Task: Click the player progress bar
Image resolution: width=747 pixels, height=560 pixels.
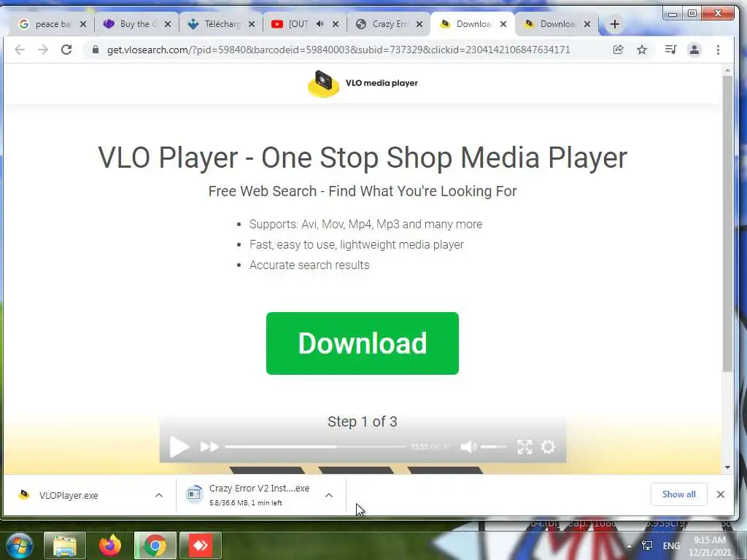Action: (315, 447)
